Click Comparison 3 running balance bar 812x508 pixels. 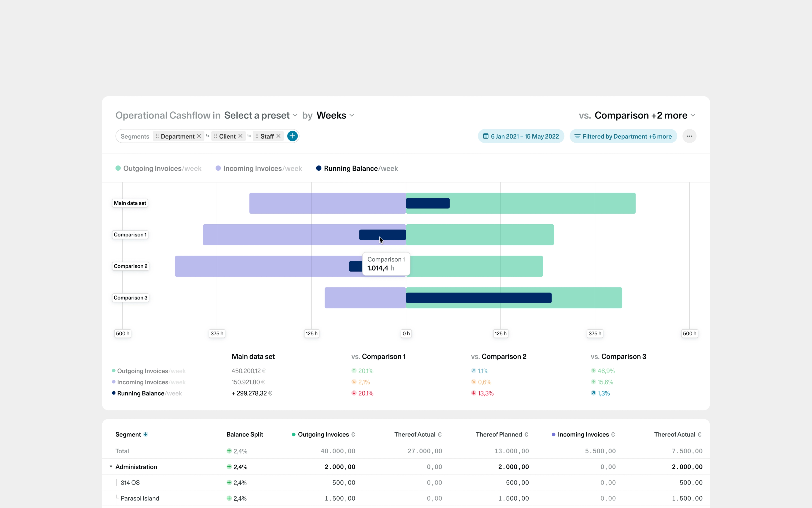479,298
